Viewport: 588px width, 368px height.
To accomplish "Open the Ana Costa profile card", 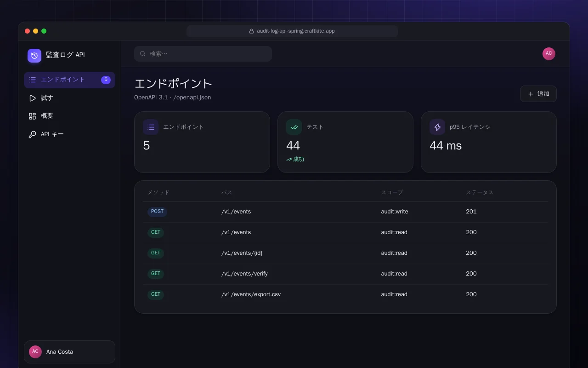I will (69, 352).
